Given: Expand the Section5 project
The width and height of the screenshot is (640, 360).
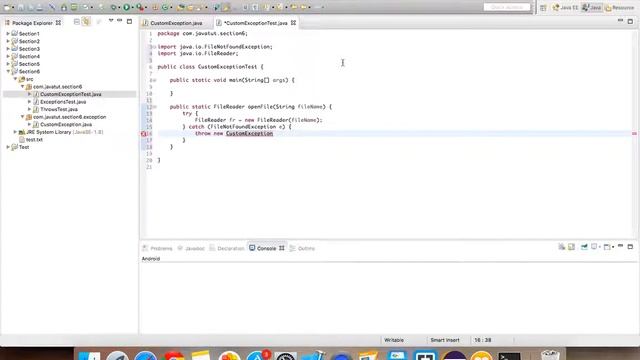Looking at the screenshot, I should click(8, 64).
